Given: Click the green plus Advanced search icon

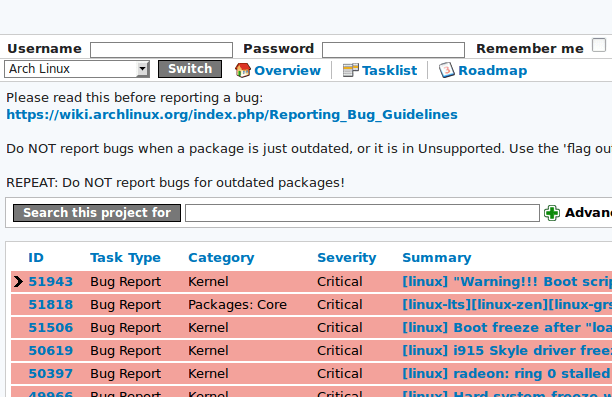Looking at the screenshot, I should point(552,213).
